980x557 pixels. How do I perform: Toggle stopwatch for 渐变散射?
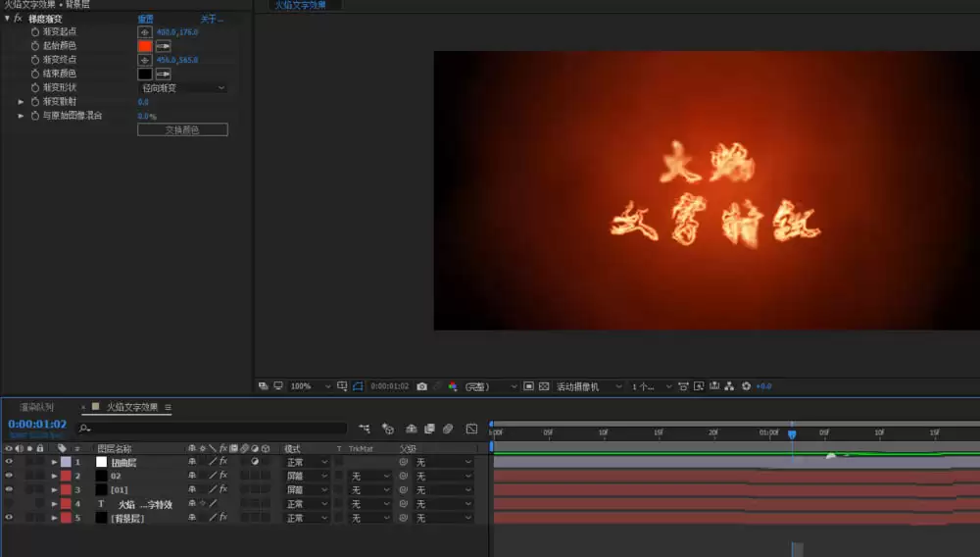tap(35, 102)
